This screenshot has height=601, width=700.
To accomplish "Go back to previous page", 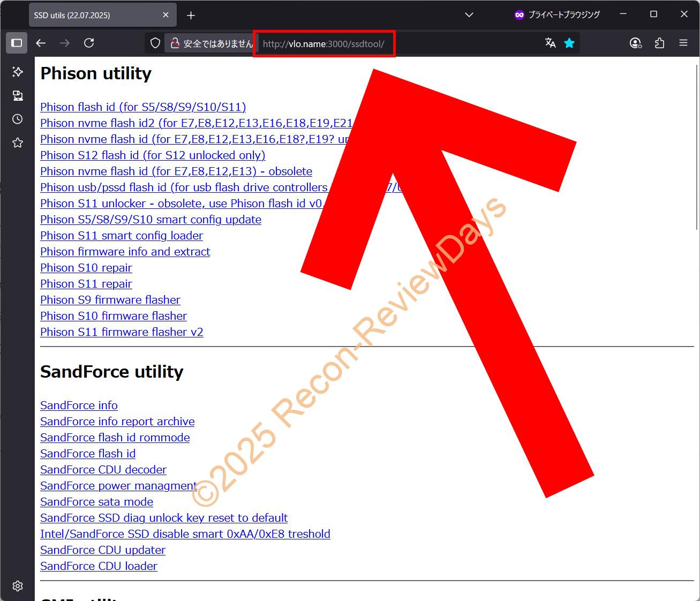I will (x=41, y=43).
